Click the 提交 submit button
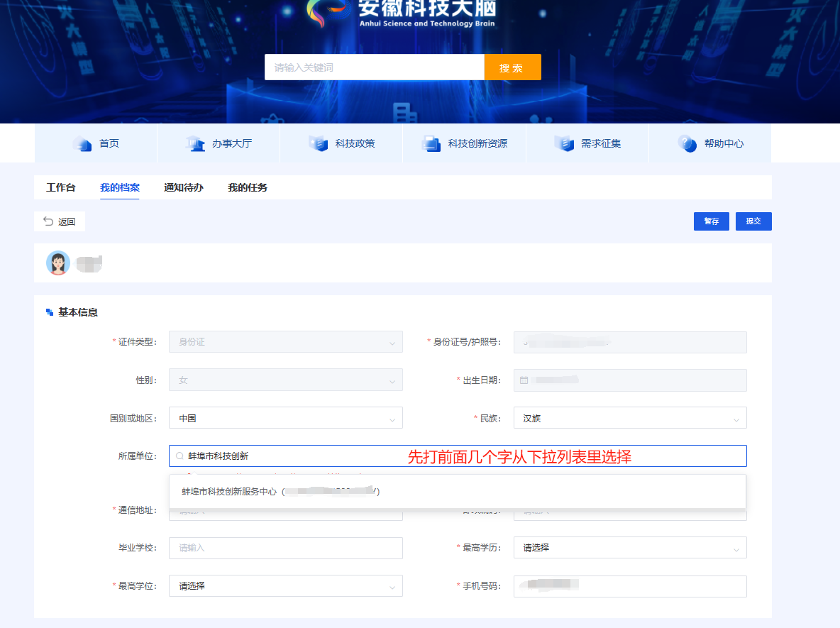The height and width of the screenshot is (628, 840). [x=753, y=221]
